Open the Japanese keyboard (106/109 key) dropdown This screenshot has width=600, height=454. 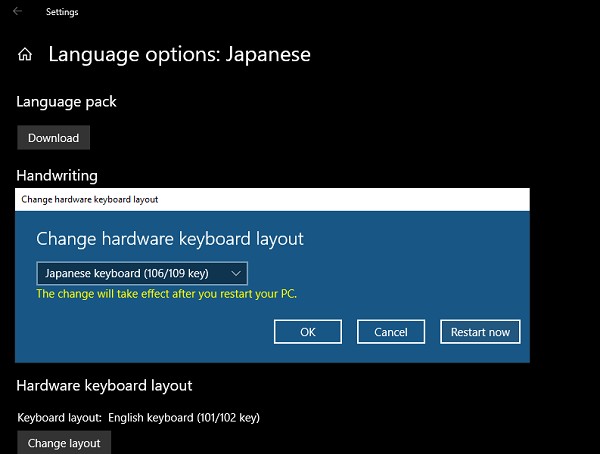tap(142, 273)
